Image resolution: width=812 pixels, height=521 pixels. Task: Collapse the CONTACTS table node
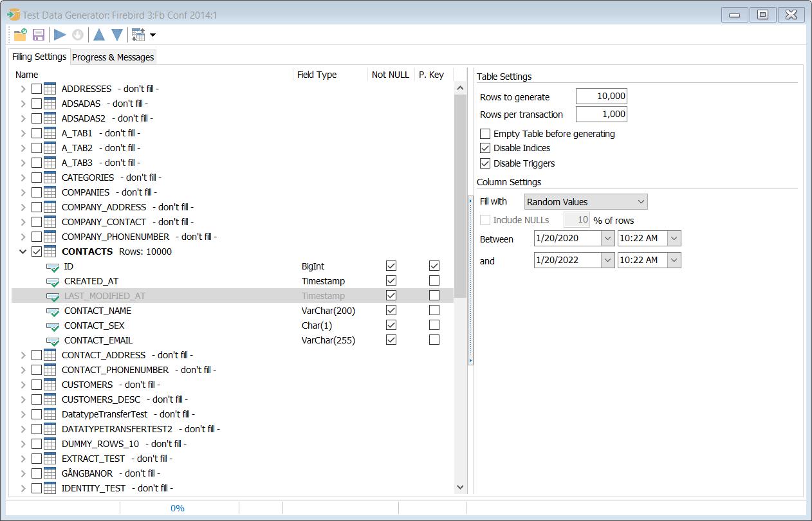23,251
